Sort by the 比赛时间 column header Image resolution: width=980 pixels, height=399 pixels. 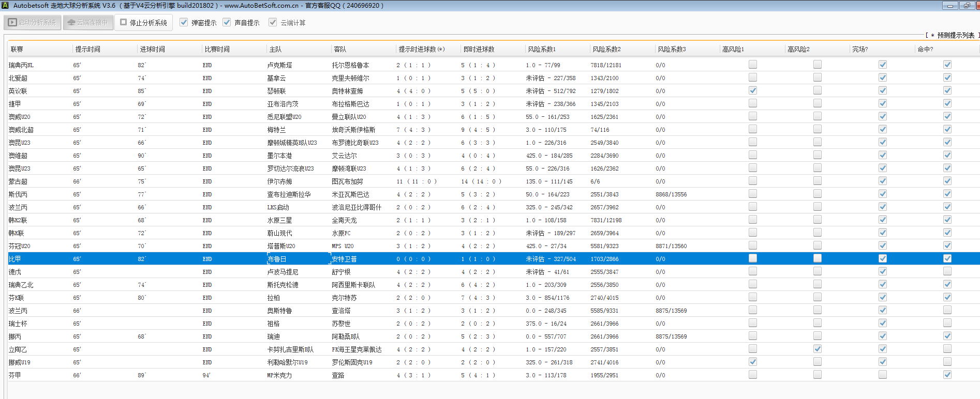pos(217,49)
